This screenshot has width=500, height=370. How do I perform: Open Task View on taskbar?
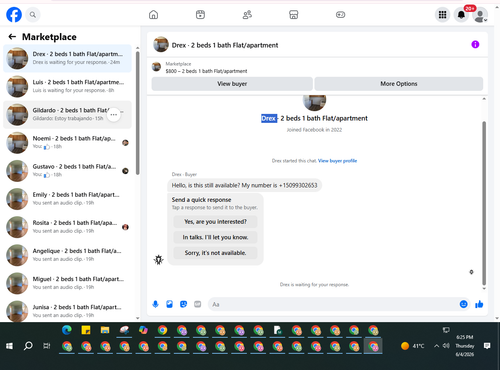pos(47,346)
